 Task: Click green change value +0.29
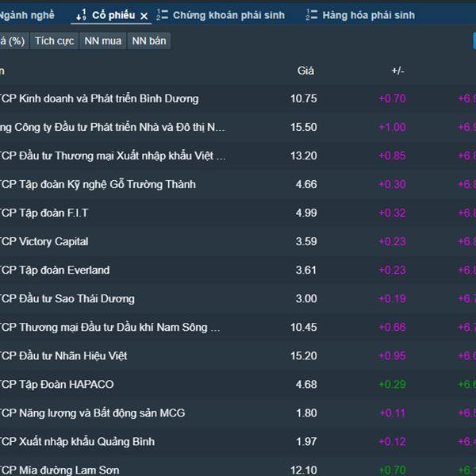392,384
